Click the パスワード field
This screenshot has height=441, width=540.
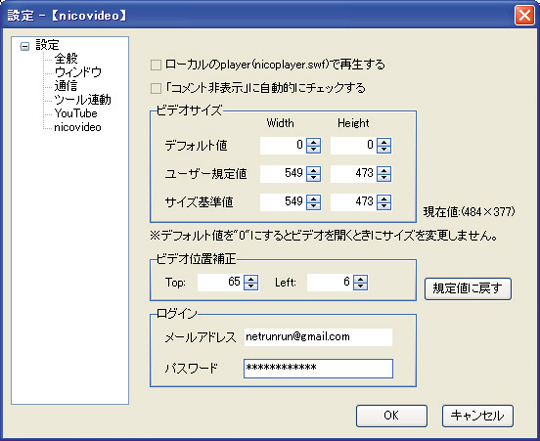coord(318,368)
